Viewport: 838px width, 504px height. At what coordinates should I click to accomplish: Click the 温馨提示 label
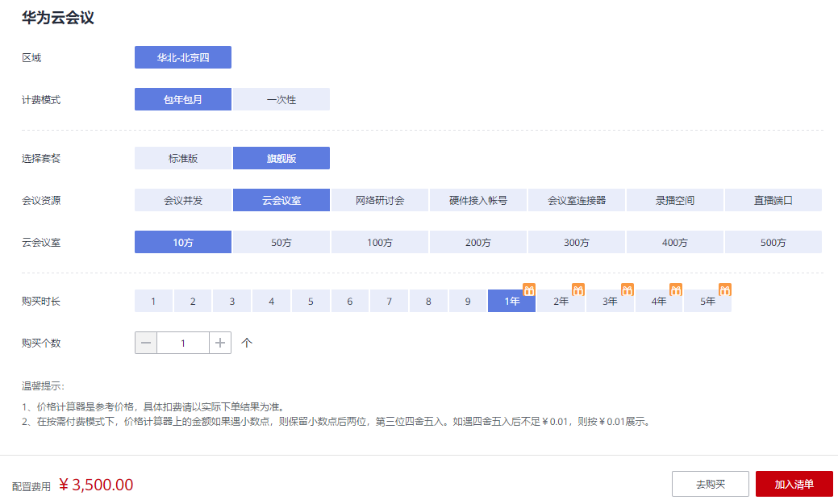43,386
